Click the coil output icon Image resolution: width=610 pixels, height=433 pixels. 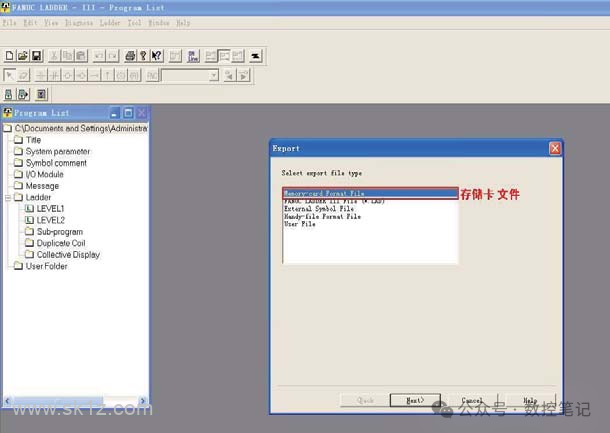(x=67, y=75)
